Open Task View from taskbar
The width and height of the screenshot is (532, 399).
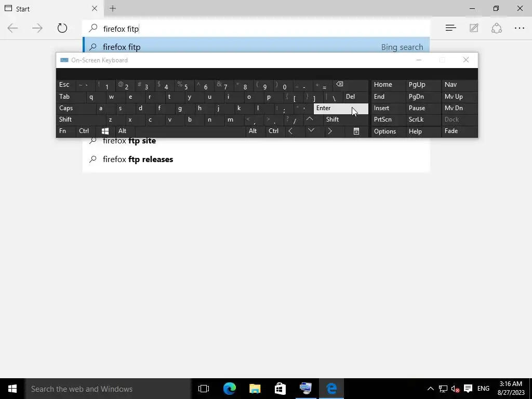tap(204, 389)
